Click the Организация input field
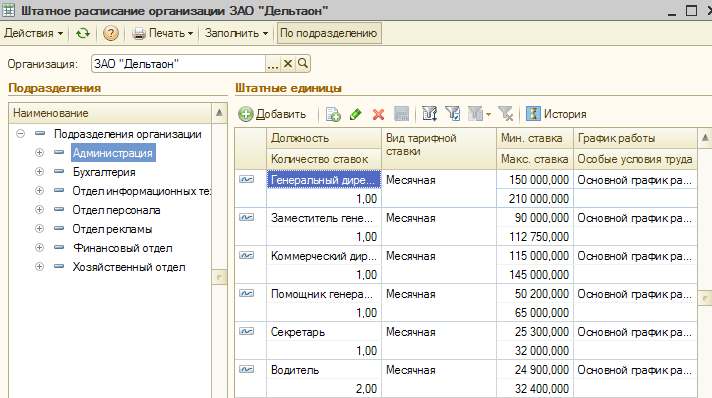This screenshot has width=712, height=398. (178, 64)
